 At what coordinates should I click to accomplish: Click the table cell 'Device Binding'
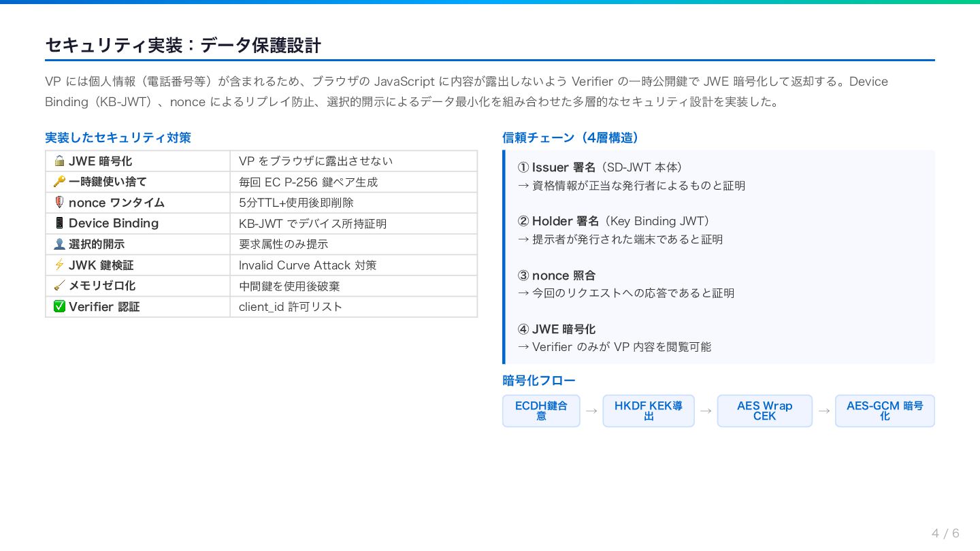pyautogui.click(x=138, y=223)
